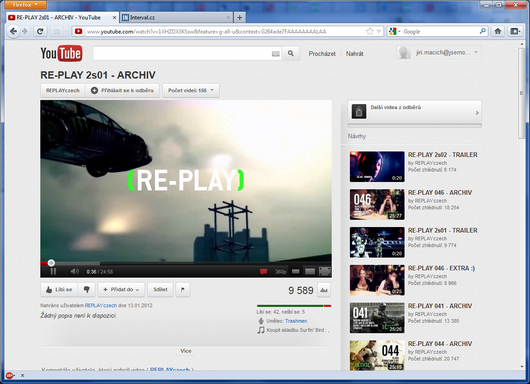530x384 pixels.
Task: Pause the video with the pause button
Action: pyautogui.click(x=53, y=271)
